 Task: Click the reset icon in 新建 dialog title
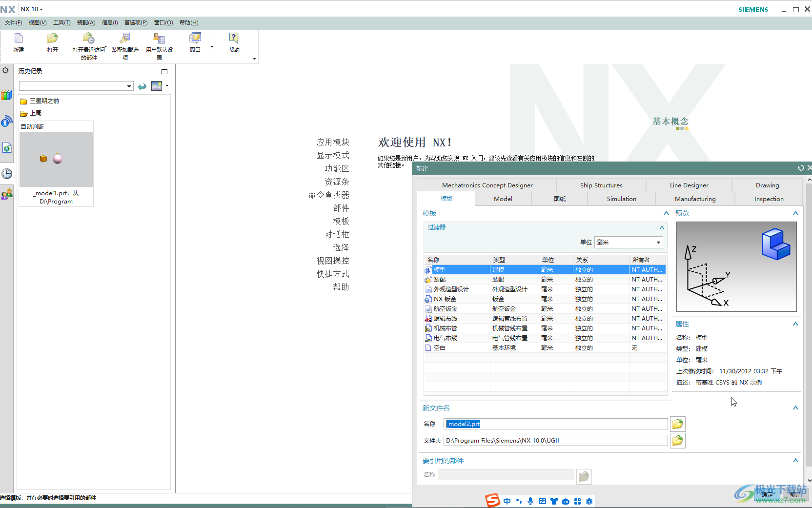pos(801,168)
